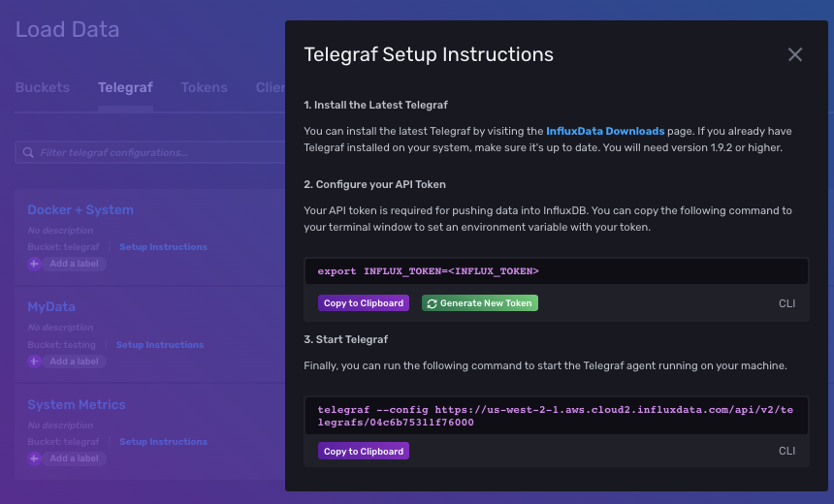Open the MyData configuration
834x504 pixels.
click(51, 306)
